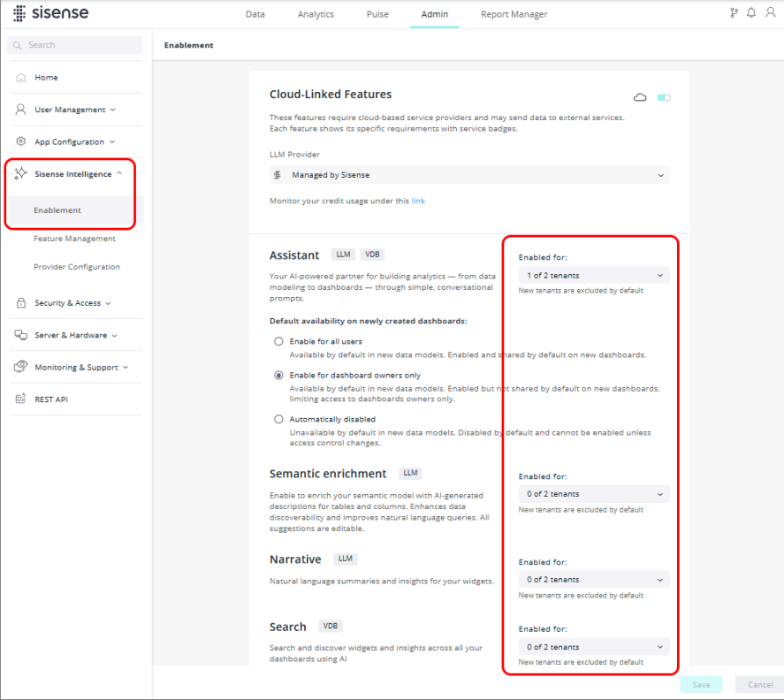Click the LLM badge next to Narrative

pos(345,559)
